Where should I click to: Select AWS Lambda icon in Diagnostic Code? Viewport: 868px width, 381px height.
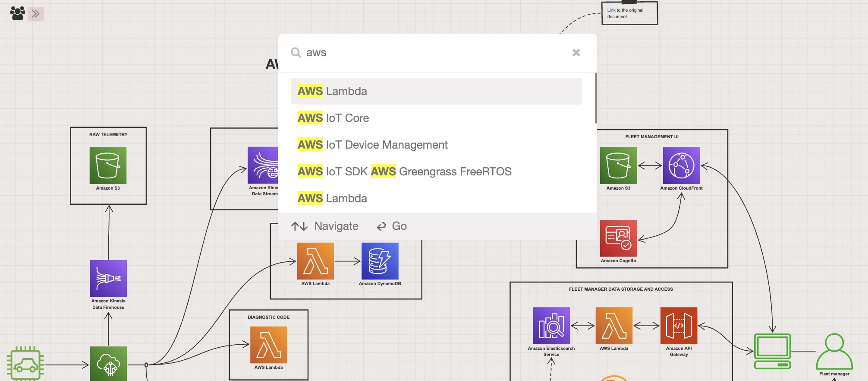click(x=268, y=345)
